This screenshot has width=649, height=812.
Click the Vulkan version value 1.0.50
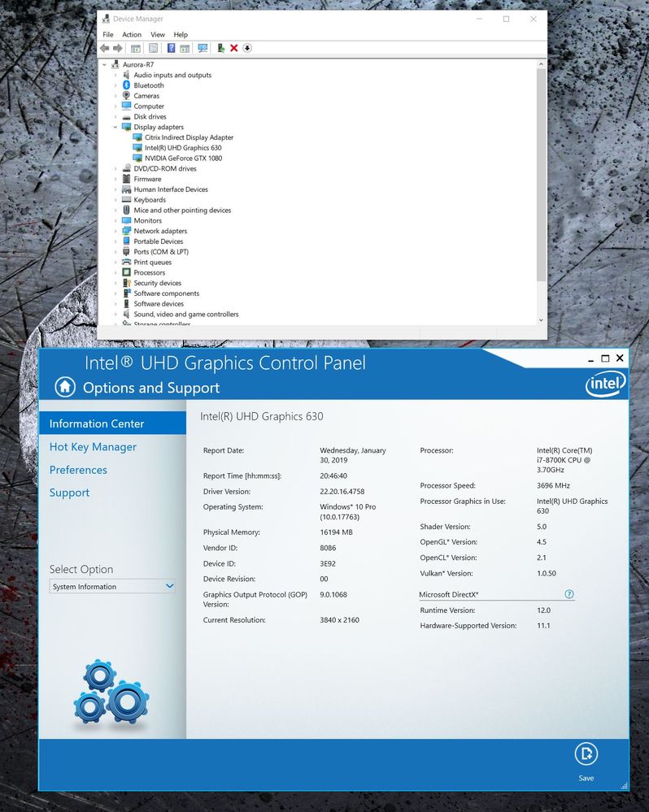[547, 573]
